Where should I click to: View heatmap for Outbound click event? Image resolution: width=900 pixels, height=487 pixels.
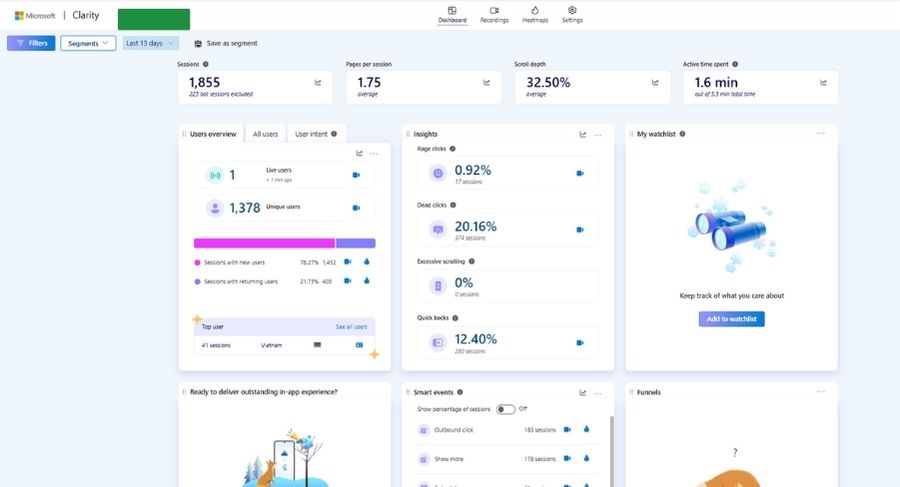[587, 430]
